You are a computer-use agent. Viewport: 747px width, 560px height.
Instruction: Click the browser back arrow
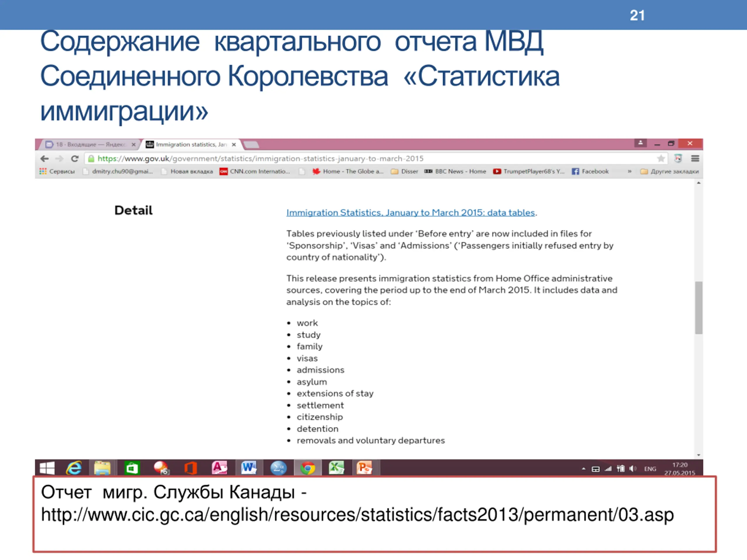(44, 159)
